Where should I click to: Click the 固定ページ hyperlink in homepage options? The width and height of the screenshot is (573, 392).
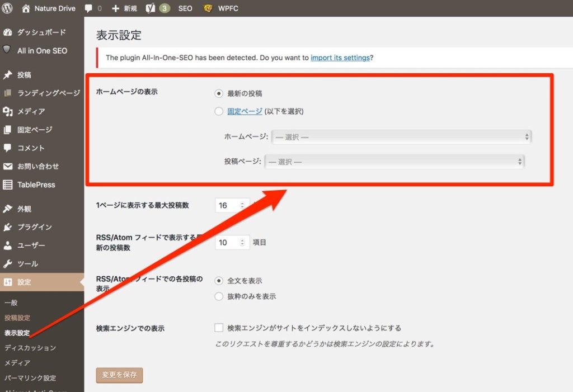click(245, 111)
